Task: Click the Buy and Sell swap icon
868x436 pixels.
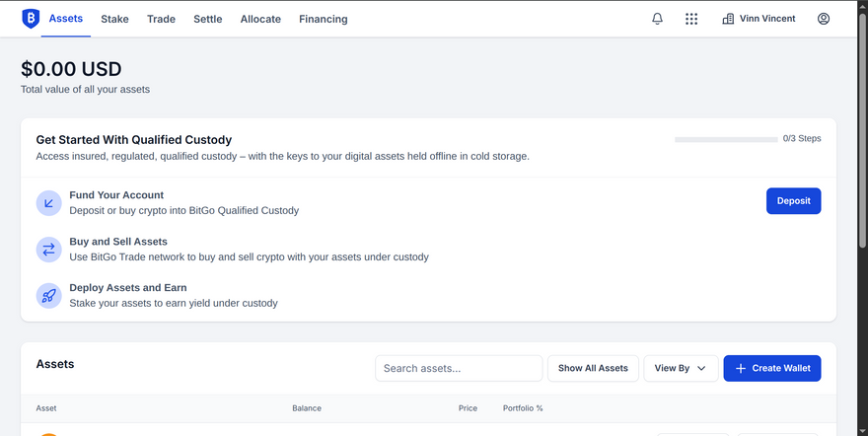Action: (48, 250)
